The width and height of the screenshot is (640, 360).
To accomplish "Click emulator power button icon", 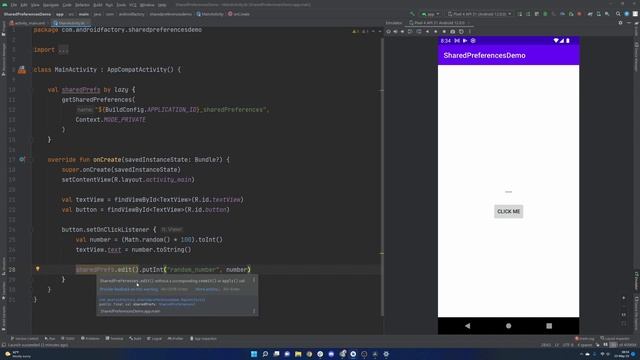I will 388,31.
